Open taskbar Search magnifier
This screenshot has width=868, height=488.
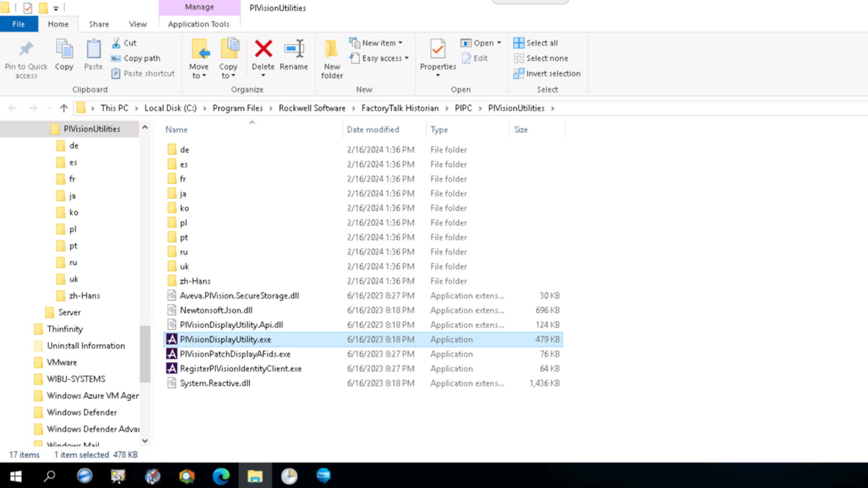click(x=49, y=476)
